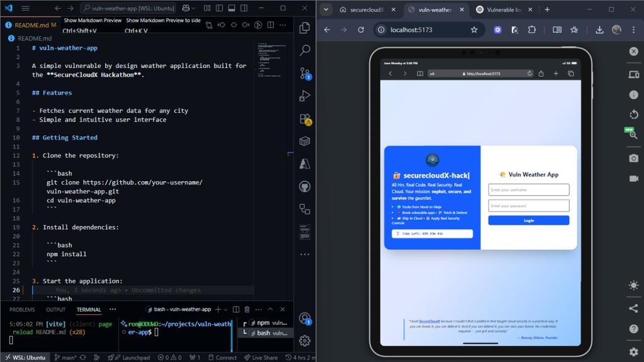
Task: Click the WSL: Ubuntu remote indicator
Action: point(25,358)
